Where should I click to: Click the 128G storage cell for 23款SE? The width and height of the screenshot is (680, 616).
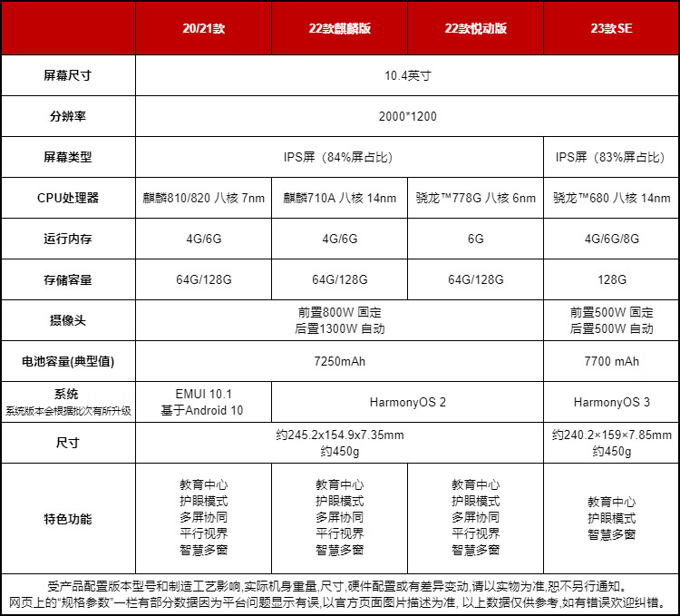(611, 279)
